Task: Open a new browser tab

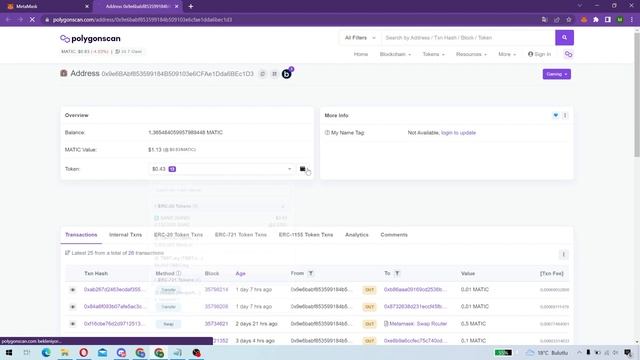Action: pos(191,6)
